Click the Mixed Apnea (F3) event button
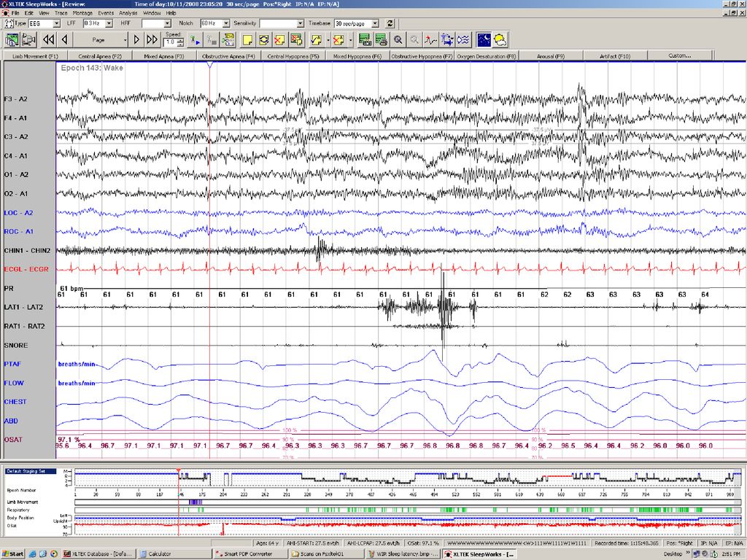 pos(164,56)
